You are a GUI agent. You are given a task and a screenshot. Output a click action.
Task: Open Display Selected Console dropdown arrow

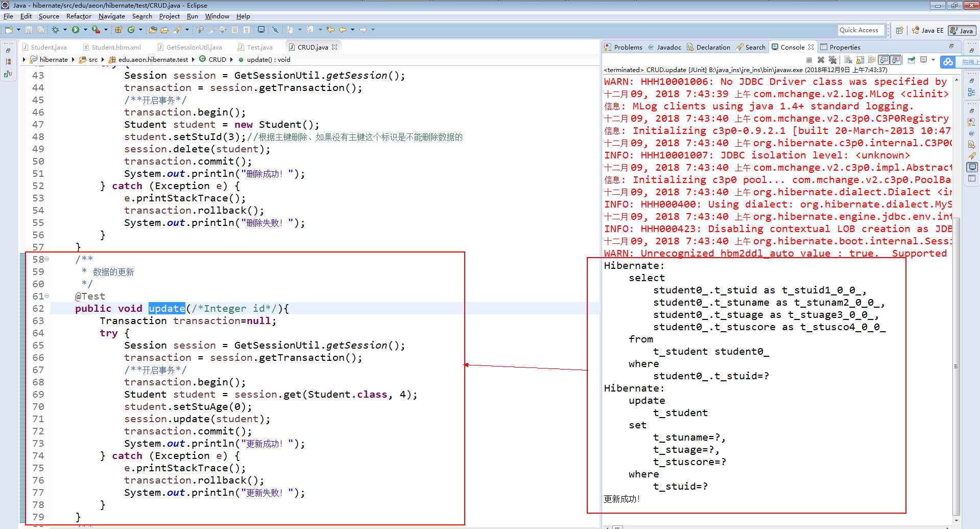tap(933, 60)
